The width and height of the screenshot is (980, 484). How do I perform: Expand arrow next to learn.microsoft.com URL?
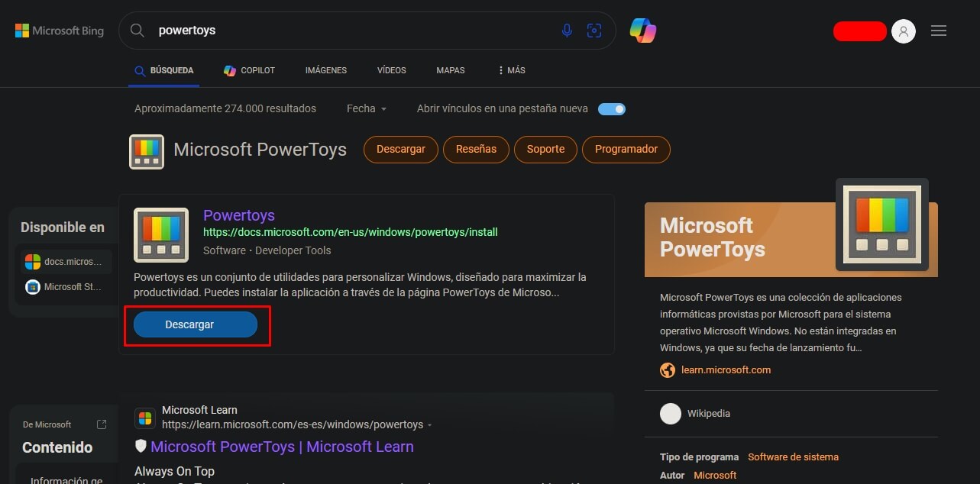click(x=430, y=425)
